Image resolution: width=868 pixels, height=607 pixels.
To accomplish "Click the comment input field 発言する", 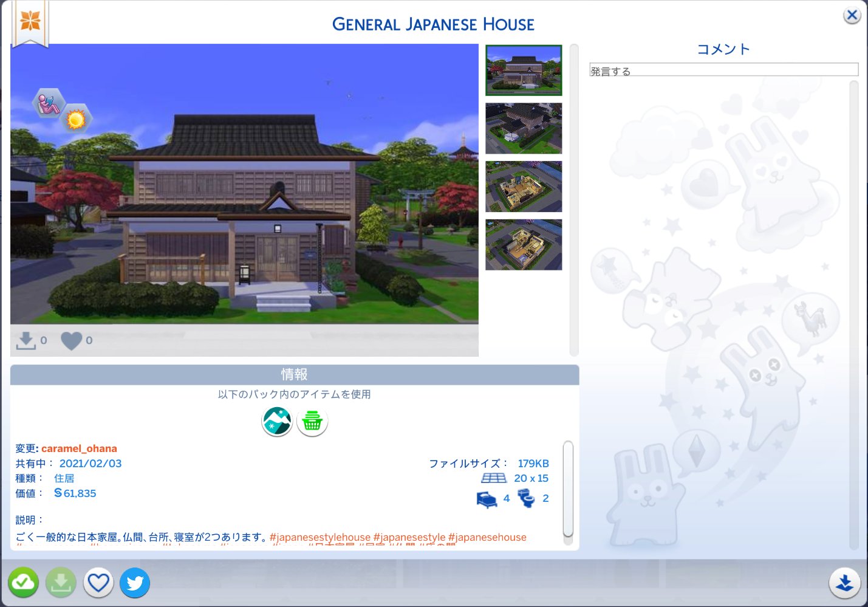I will pyautogui.click(x=724, y=70).
